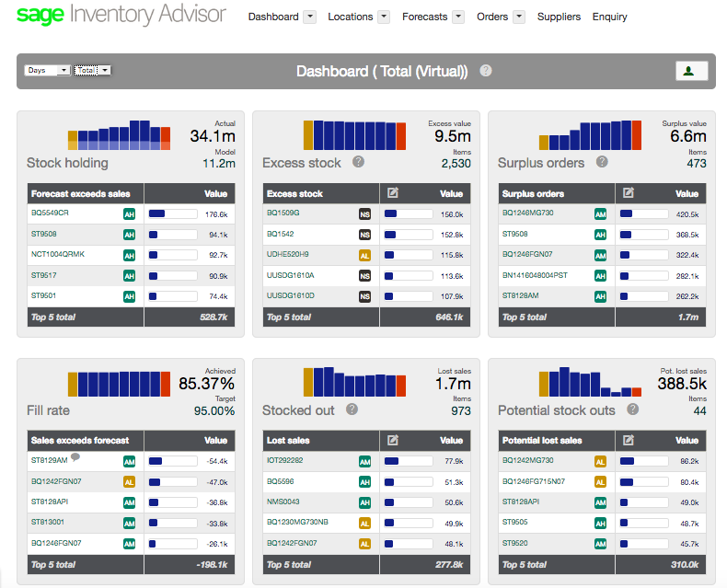The image size is (727, 588).
Task: Expand the Dashboard menu dropdown arrow
Action: (x=310, y=17)
